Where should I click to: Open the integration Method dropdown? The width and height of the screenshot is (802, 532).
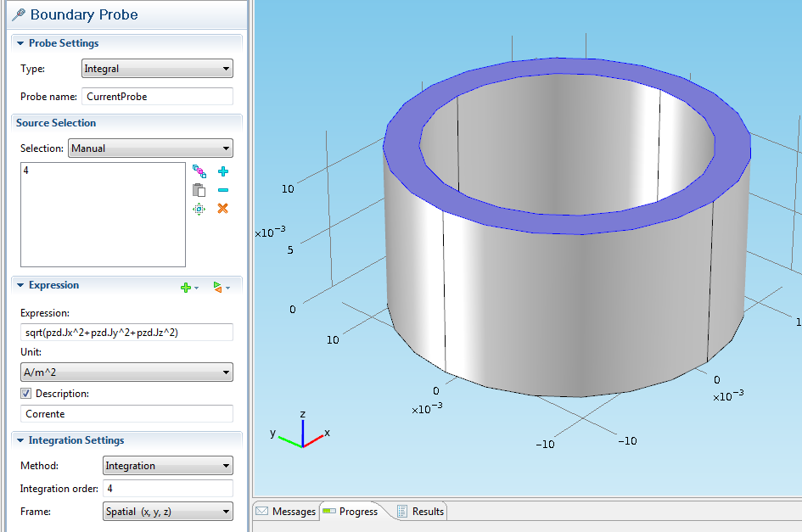click(167, 466)
